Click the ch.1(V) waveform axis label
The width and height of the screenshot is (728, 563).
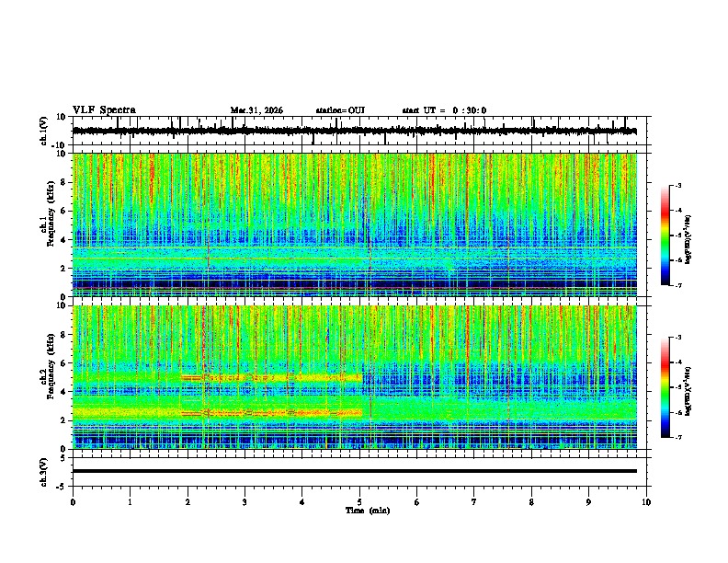coord(43,131)
